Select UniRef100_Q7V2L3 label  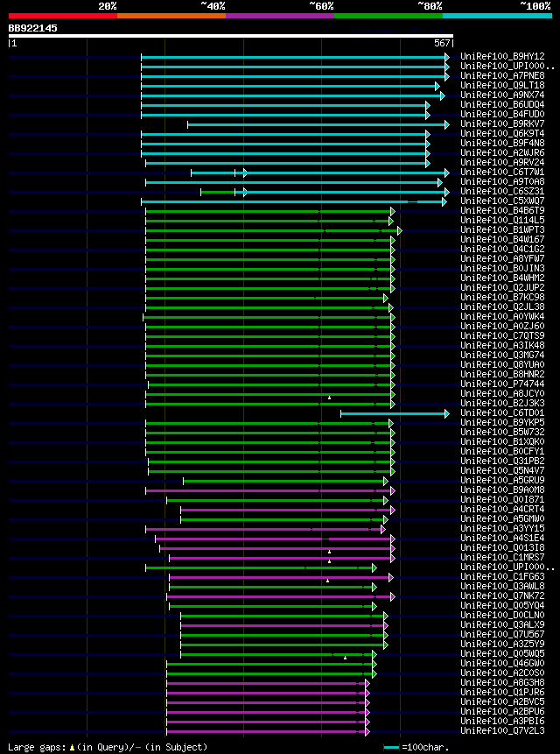tap(502, 730)
